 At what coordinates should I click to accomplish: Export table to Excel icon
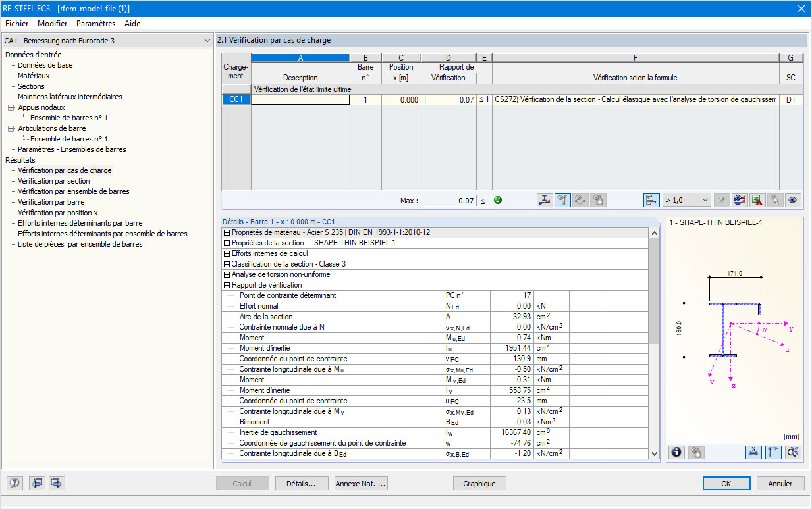pos(757,200)
